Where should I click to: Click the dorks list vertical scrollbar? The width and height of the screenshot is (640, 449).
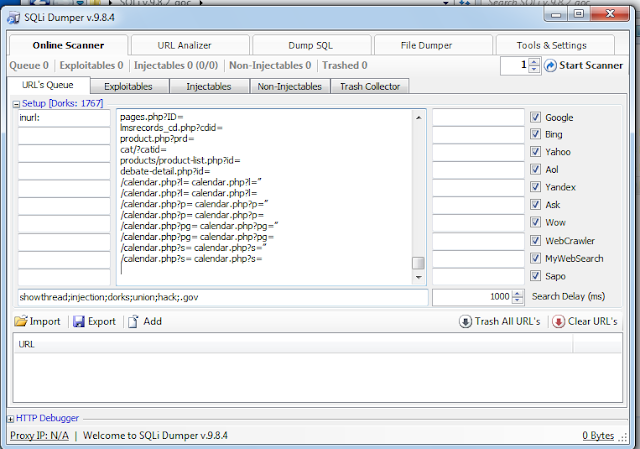tap(419, 190)
